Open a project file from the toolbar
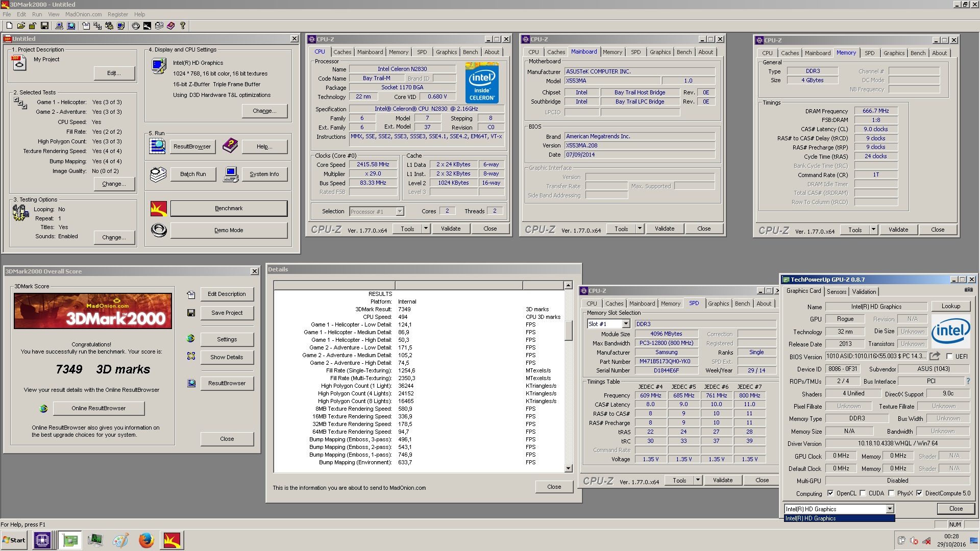 click(x=21, y=26)
